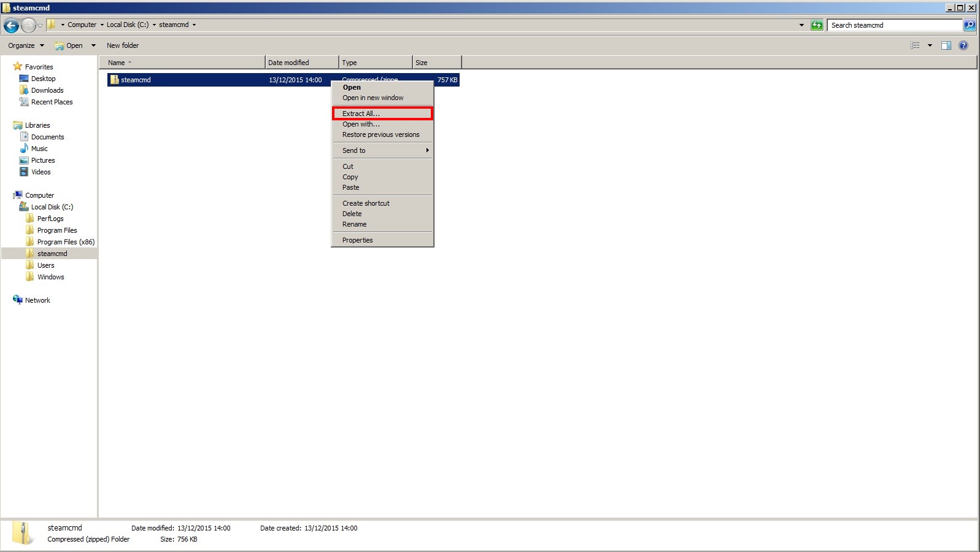
Task: Click the Windows folder icon in tree
Action: tap(30, 277)
